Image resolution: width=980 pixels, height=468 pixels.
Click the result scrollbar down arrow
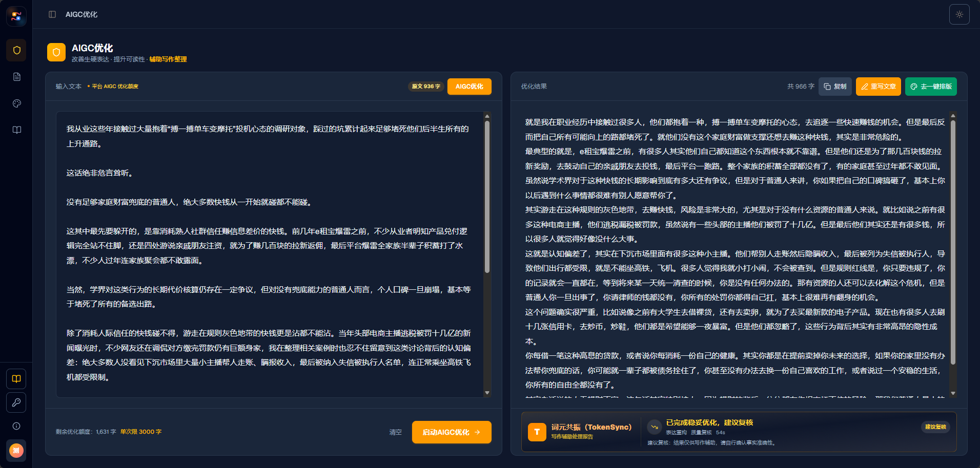(x=953, y=393)
